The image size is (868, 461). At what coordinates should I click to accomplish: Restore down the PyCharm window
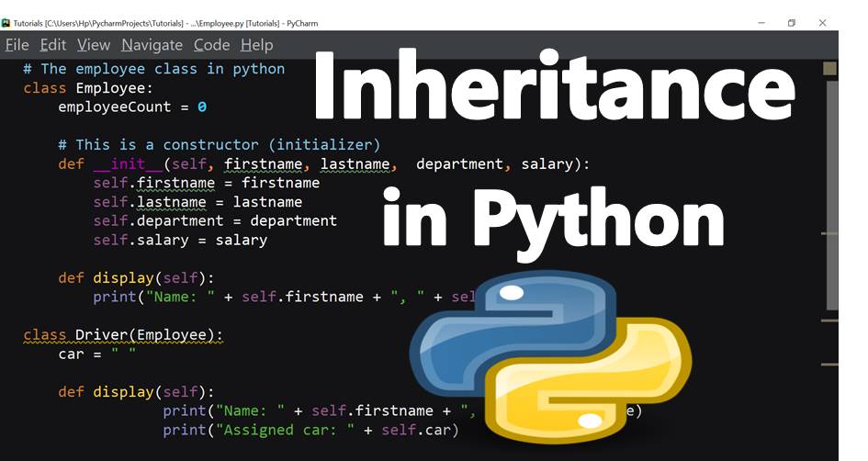[x=791, y=23]
